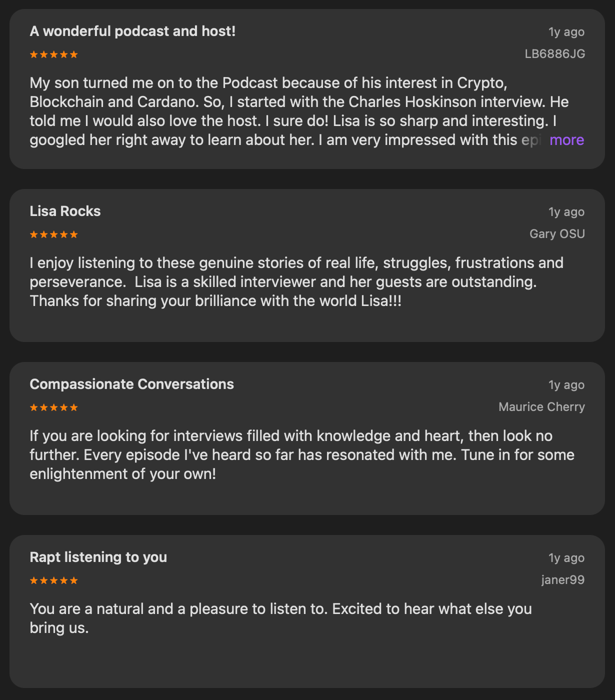
Task: Open the 'Rapt listening to you' review title
Action: (x=98, y=557)
